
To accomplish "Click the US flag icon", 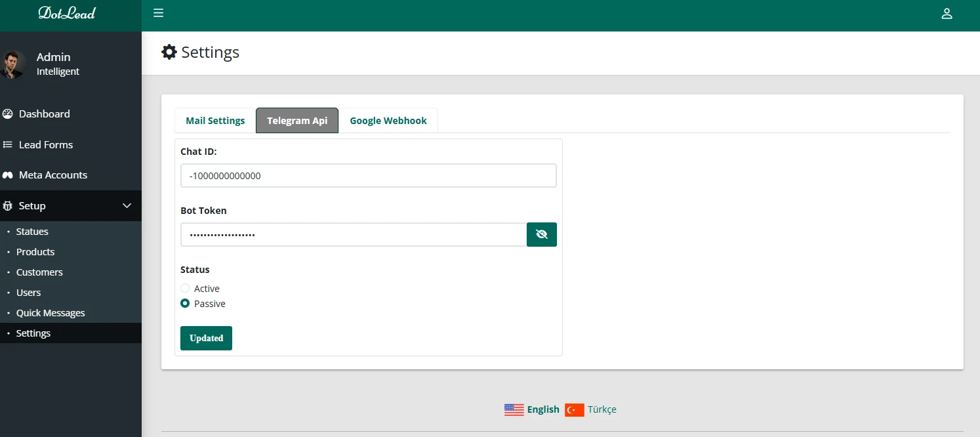I will pos(514,409).
